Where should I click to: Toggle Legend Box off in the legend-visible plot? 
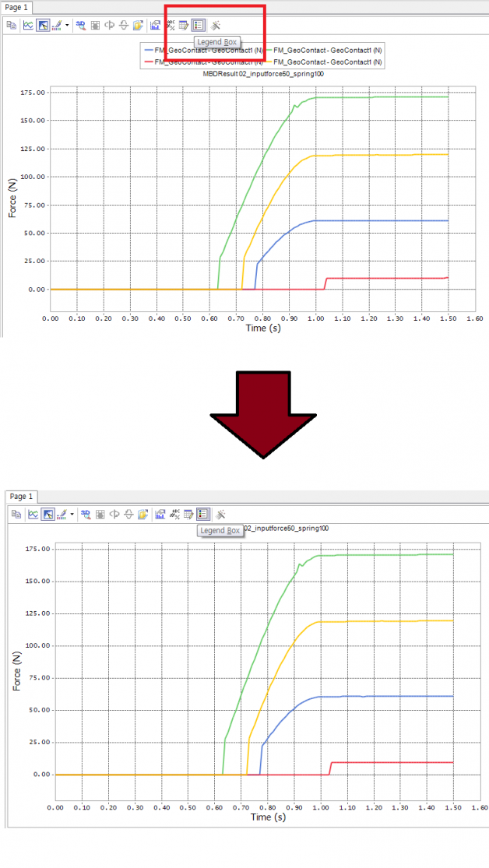coord(198,25)
